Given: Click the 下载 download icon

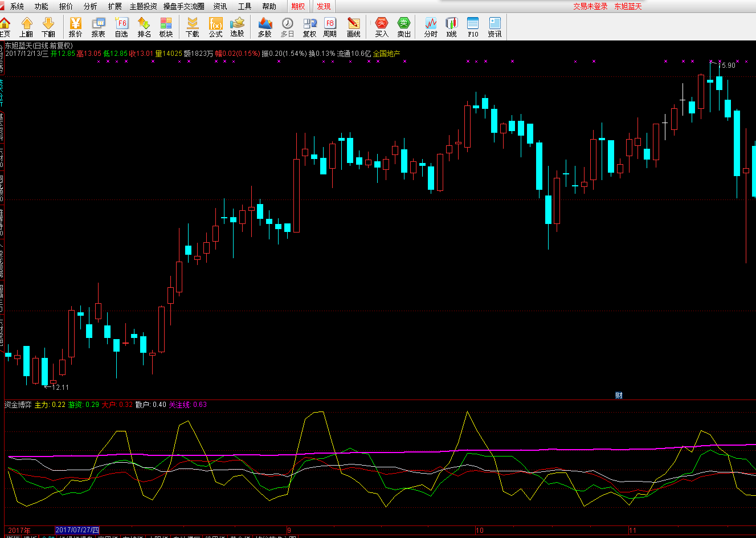Looking at the screenshot, I should pos(193,27).
